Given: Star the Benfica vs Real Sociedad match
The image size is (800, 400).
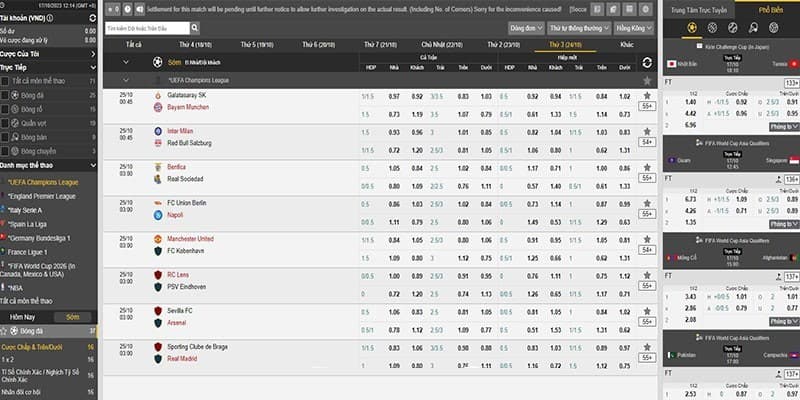Looking at the screenshot, I should click(x=647, y=167).
